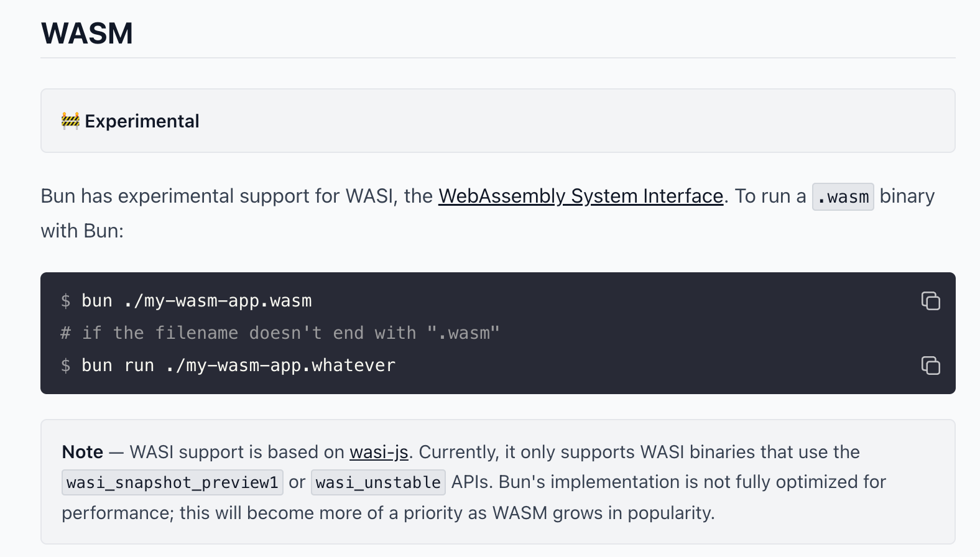Click the text 'Bun has experimental support'
The height and width of the screenshot is (557, 980).
point(168,196)
